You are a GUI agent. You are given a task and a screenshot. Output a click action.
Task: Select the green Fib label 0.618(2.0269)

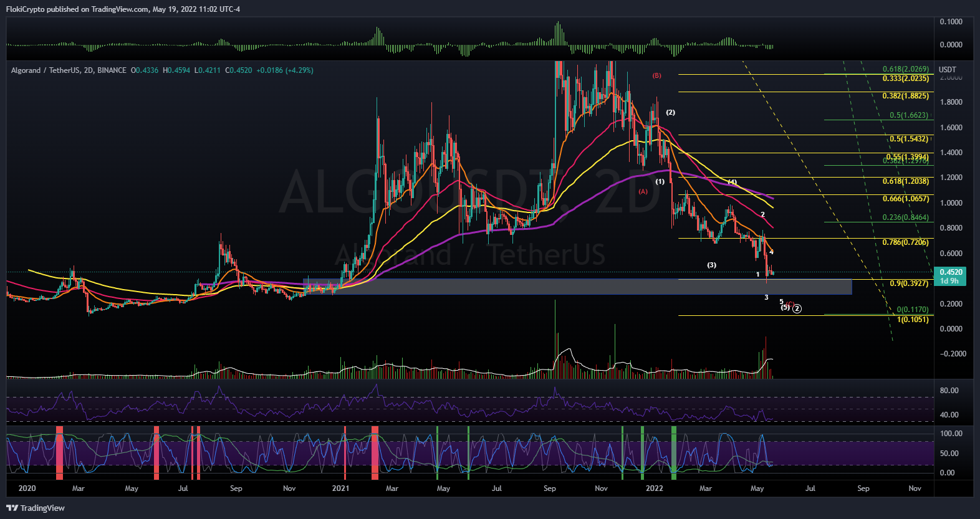[x=905, y=69]
